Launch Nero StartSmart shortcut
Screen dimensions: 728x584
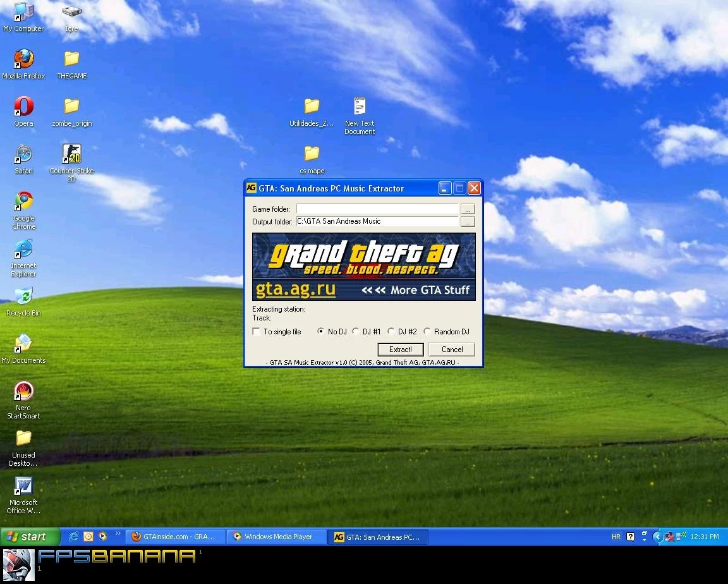tap(23, 399)
